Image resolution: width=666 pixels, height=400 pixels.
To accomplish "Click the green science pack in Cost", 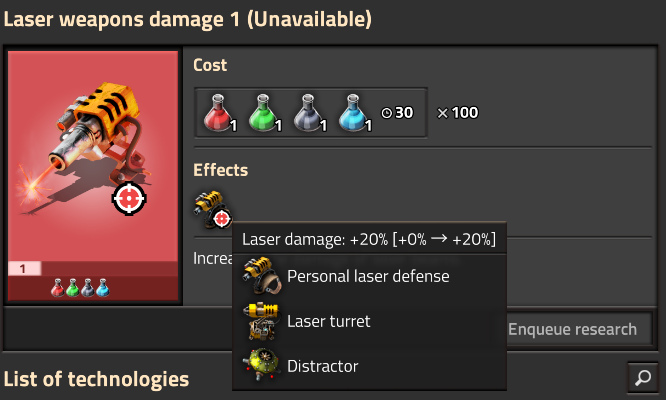I will click(264, 113).
